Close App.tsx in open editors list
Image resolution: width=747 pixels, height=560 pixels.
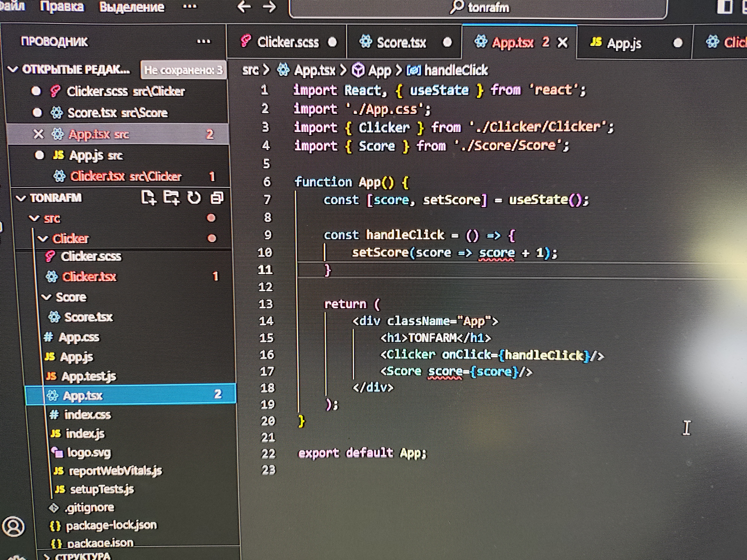(x=38, y=134)
